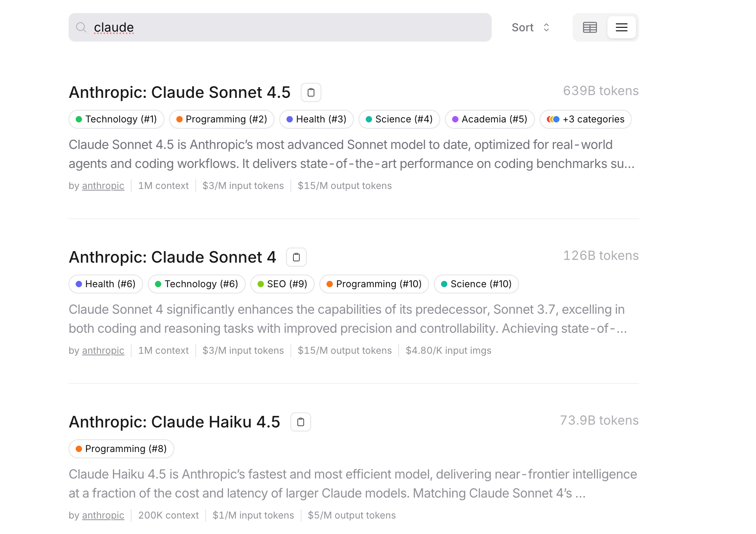The height and width of the screenshot is (534, 756).
Task: Click the search magnifier icon
Action: (81, 27)
